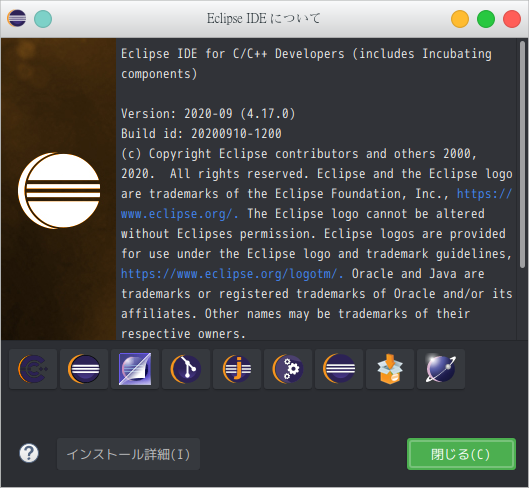
Task: Open help via the question mark icon
Action: click(x=29, y=453)
